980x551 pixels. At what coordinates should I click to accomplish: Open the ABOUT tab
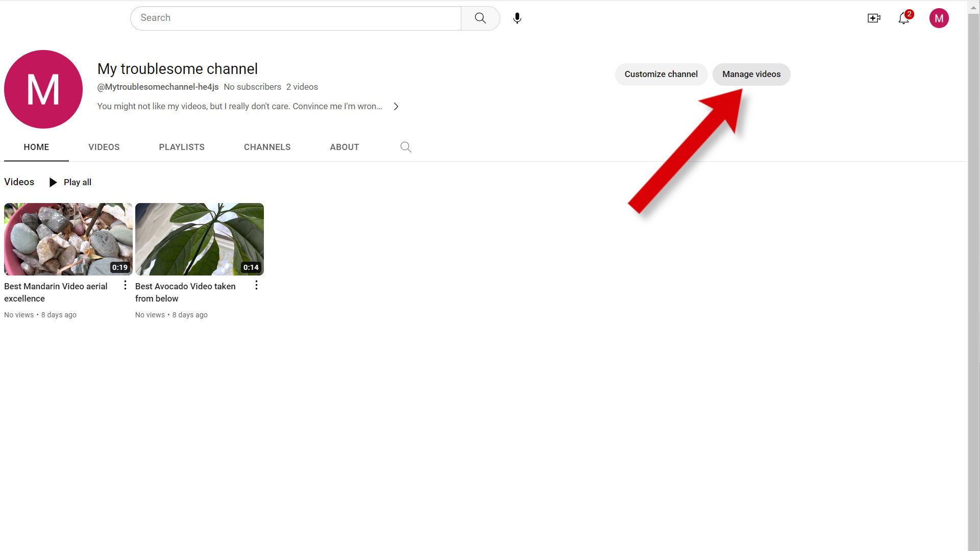pos(344,147)
